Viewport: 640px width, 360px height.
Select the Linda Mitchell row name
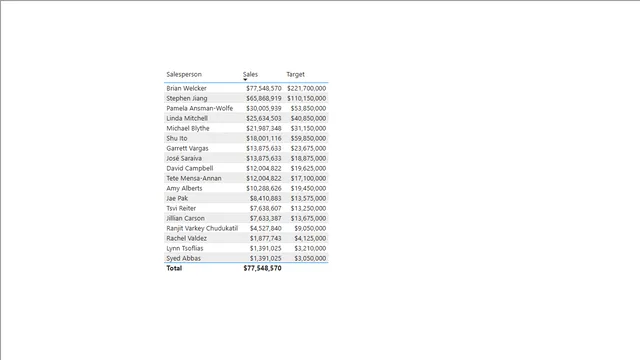pyautogui.click(x=187, y=118)
